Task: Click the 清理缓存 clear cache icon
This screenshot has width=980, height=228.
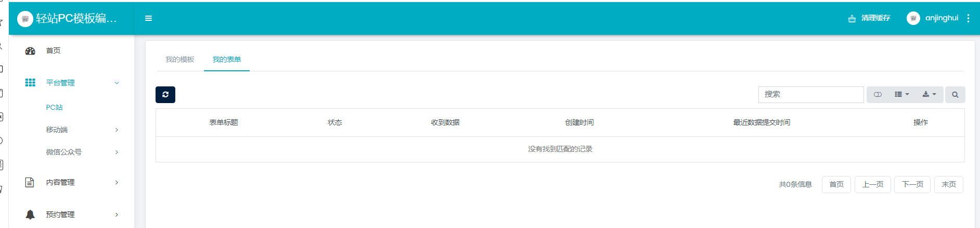Action: (852, 19)
